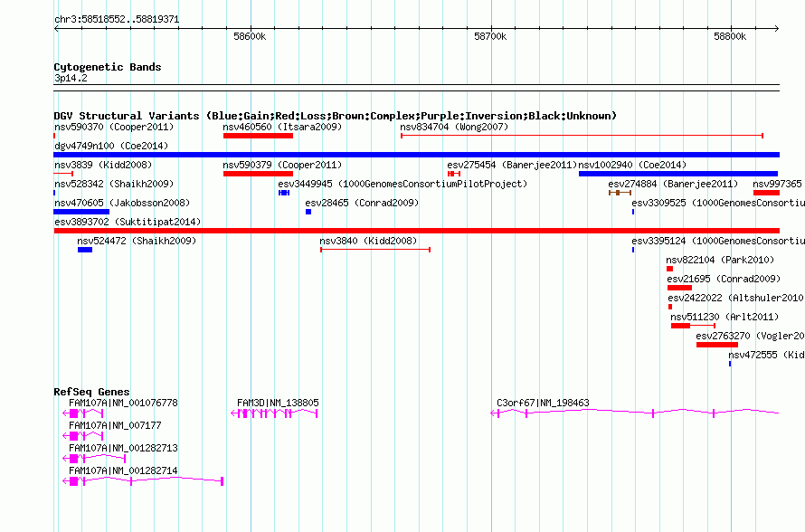Click the brown esv274884 complex variant glyph
Image resolution: width=805 pixels, height=532 pixels.
(x=620, y=193)
